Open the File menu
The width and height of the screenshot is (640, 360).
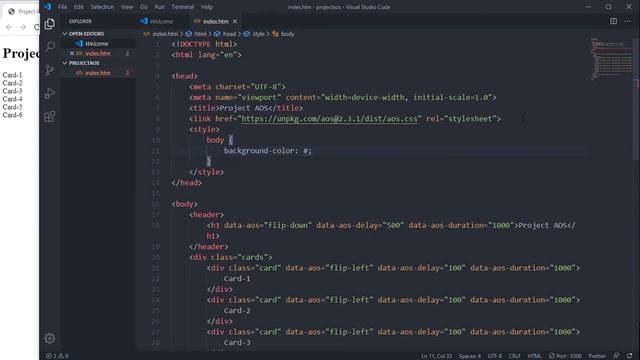(62, 7)
